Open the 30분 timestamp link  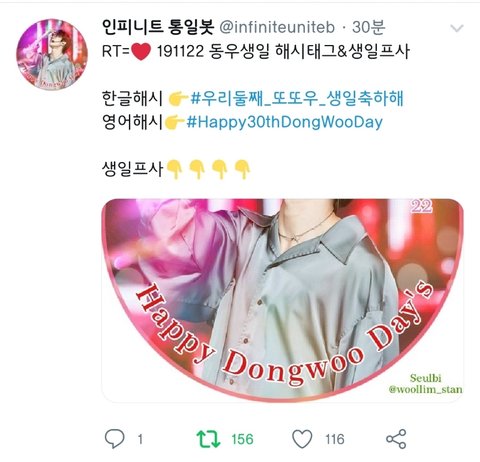pos(369,27)
